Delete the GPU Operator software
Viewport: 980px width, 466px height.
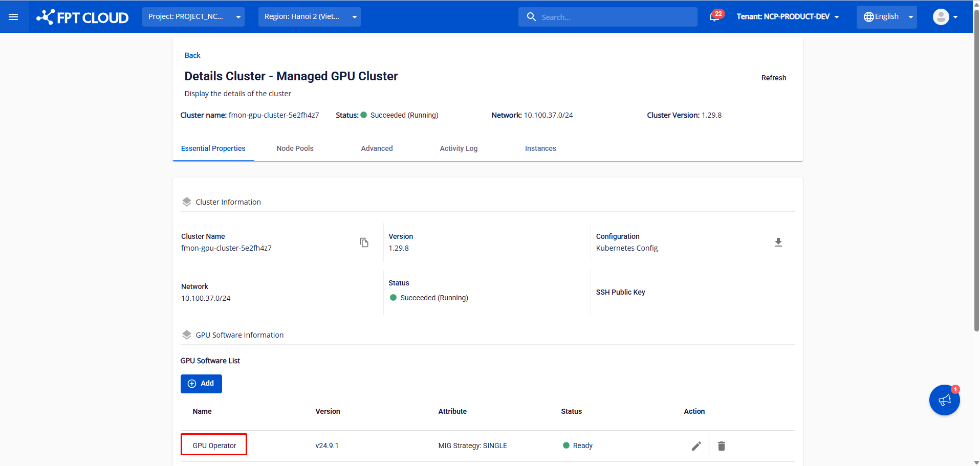(722, 446)
